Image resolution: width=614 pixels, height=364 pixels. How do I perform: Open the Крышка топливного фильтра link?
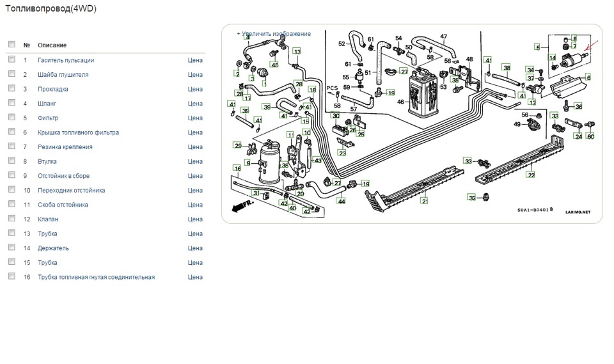pyautogui.click(x=78, y=132)
